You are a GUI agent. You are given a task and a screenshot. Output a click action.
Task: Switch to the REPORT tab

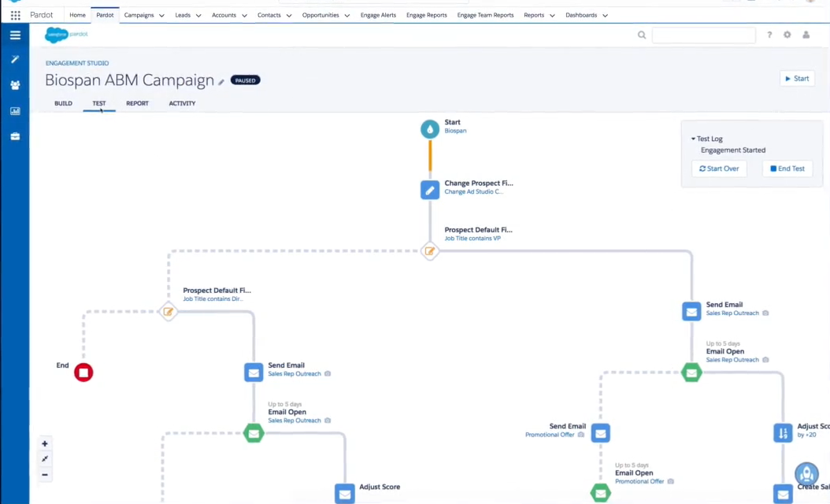[137, 103]
